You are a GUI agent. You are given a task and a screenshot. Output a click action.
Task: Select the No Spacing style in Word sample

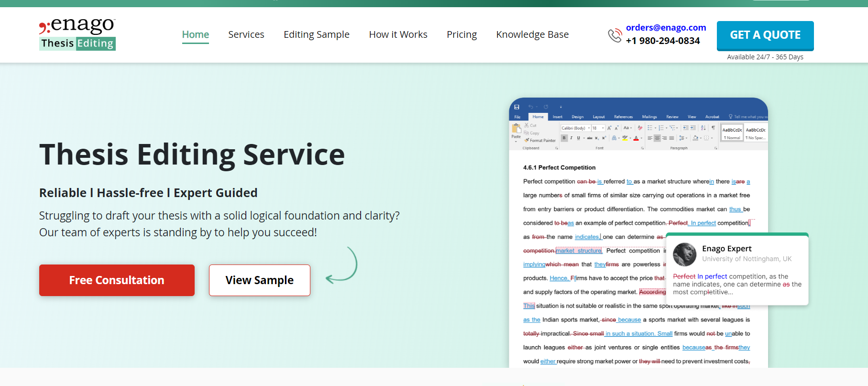pos(756,132)
